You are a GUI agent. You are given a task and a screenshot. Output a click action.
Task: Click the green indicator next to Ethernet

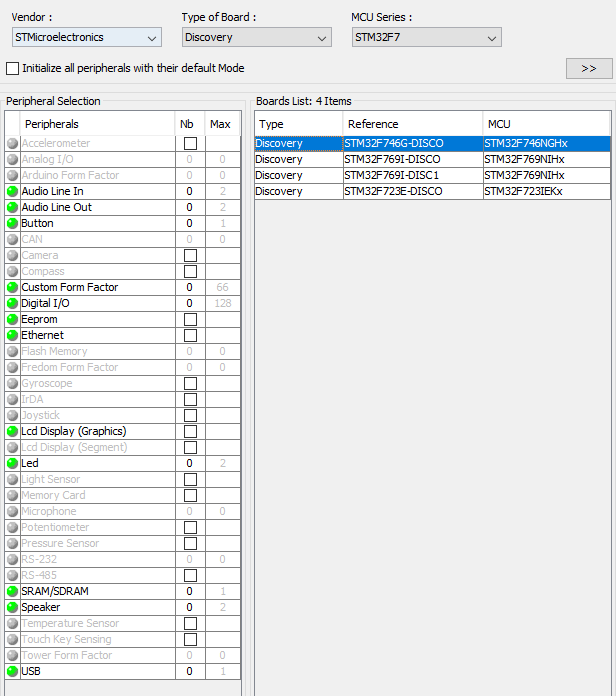12,335
